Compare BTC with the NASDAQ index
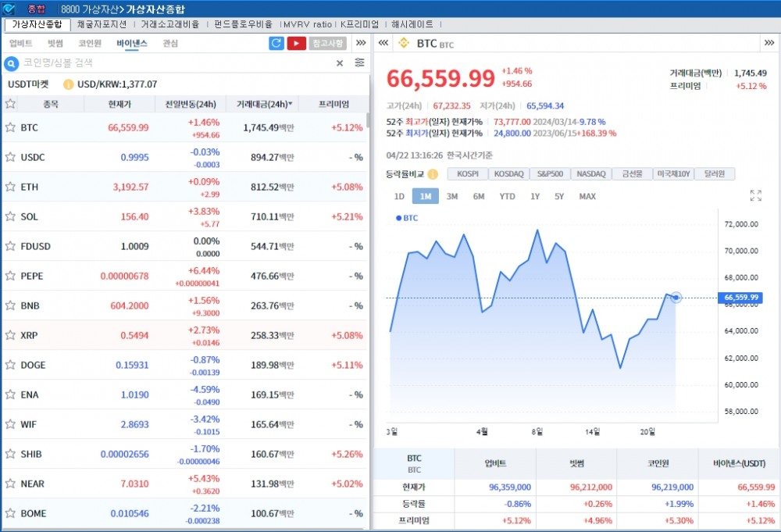Image resolution: width=781 pixels, height=532 pixels. point(590,173)
